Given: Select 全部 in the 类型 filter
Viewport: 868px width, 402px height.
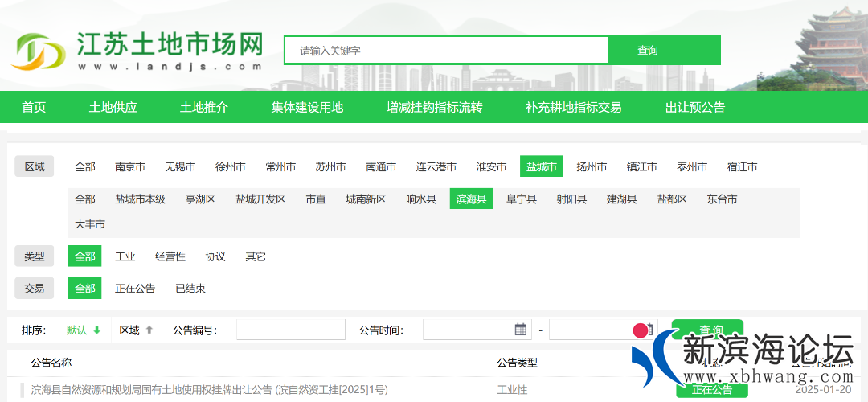Looking at the screenshot, I should click(x=85, y=256).
